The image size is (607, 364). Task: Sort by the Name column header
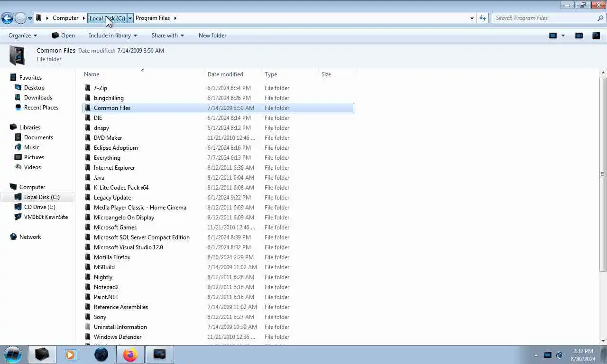point(143,74)
